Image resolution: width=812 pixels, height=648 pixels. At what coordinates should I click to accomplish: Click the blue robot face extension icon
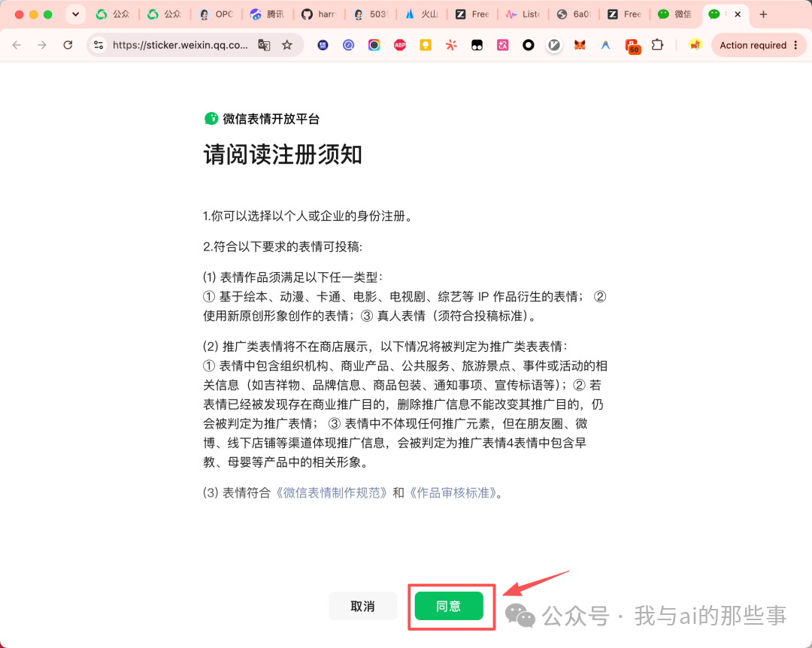323,45
